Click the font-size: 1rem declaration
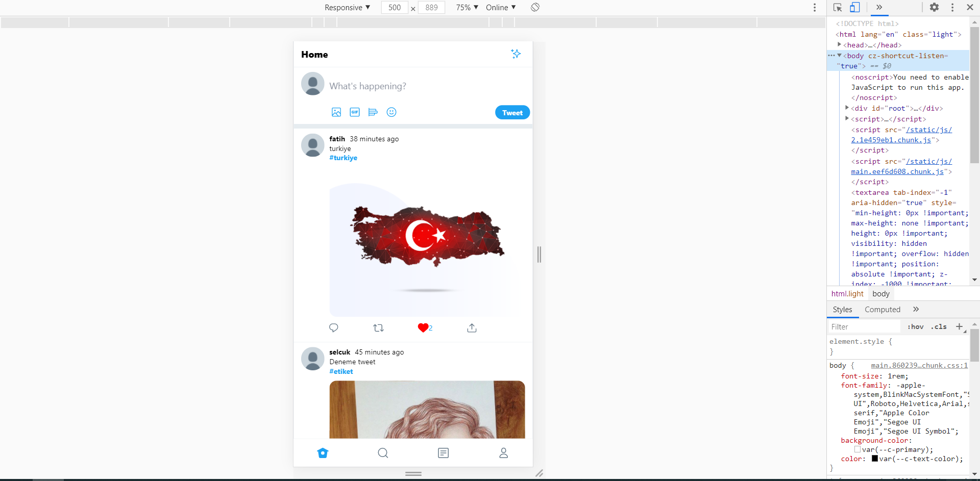 875,376
